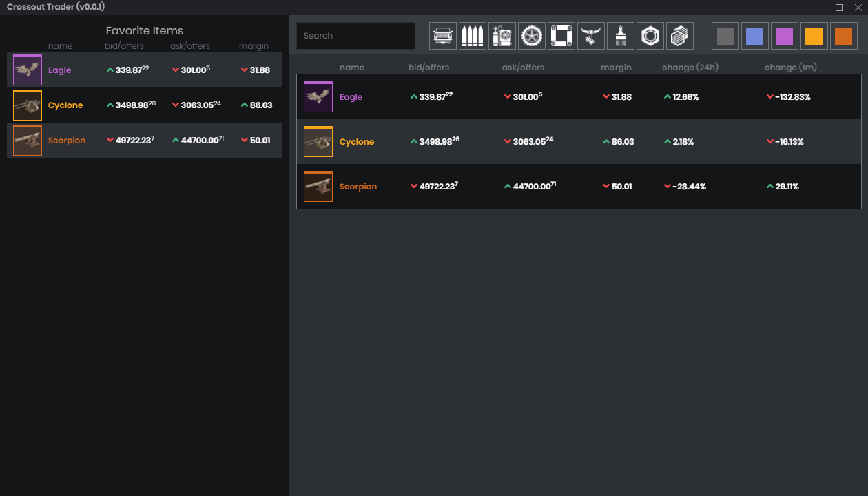Click the Search input field
Screen dimensions: 868x496
[355, 36]
